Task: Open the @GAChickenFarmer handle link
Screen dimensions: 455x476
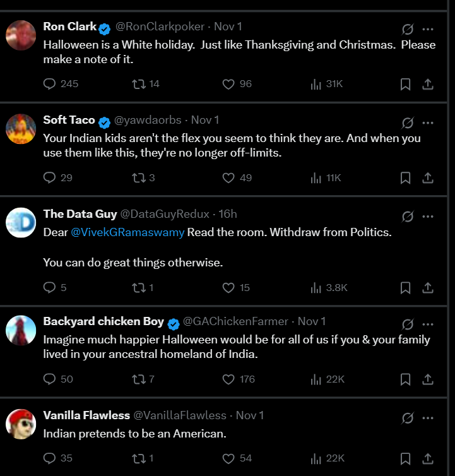Action: 235,321
